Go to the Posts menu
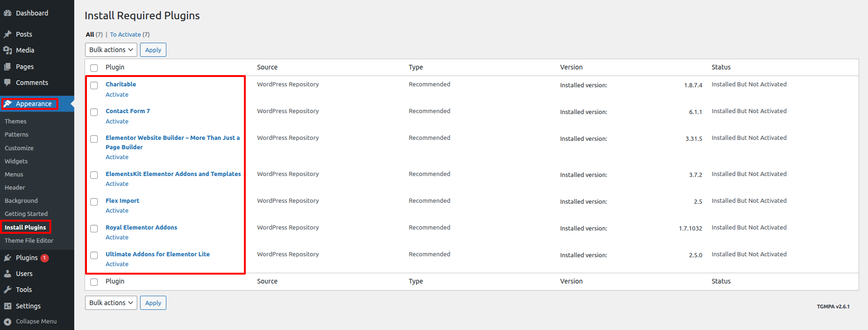 coord(24,34)
